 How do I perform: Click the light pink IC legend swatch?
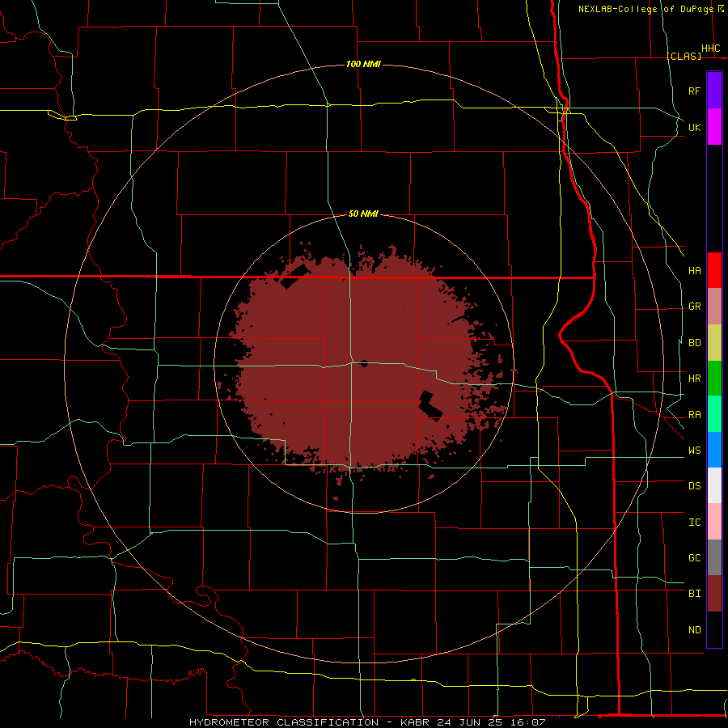pos(714,522)
